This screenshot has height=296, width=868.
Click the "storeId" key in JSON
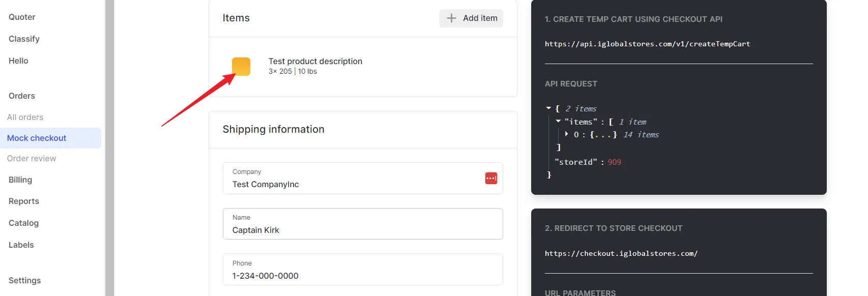[x=576, y=162]
